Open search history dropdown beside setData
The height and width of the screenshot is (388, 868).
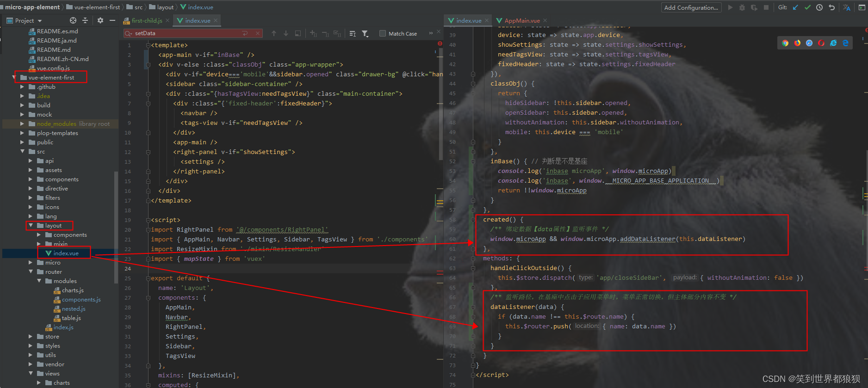(x=128, y=33)
